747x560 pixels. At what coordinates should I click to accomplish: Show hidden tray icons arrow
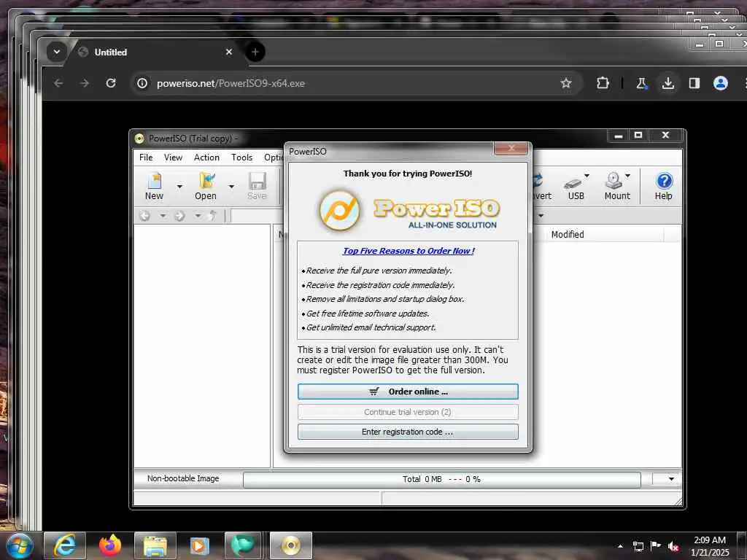pyautogui.click(x=620, y=546)
